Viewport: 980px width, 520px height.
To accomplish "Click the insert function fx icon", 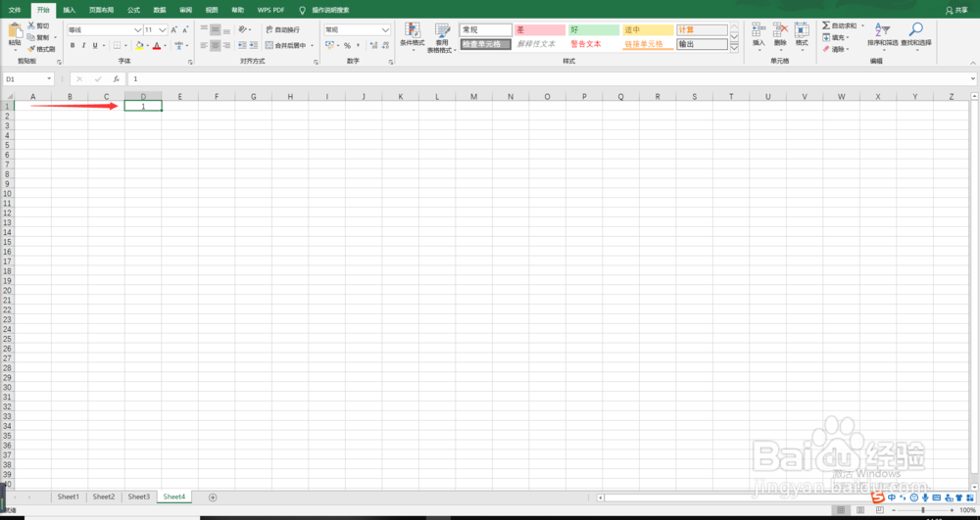I will (117, 79).
